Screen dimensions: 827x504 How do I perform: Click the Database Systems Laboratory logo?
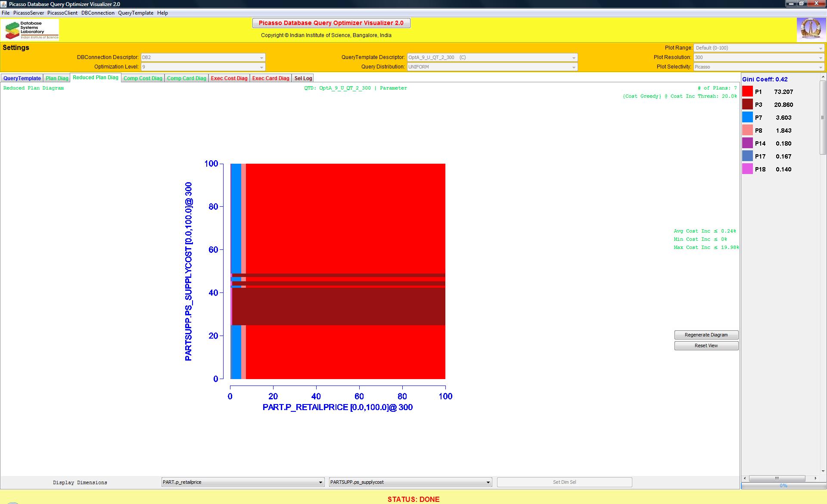pos(30,30)
